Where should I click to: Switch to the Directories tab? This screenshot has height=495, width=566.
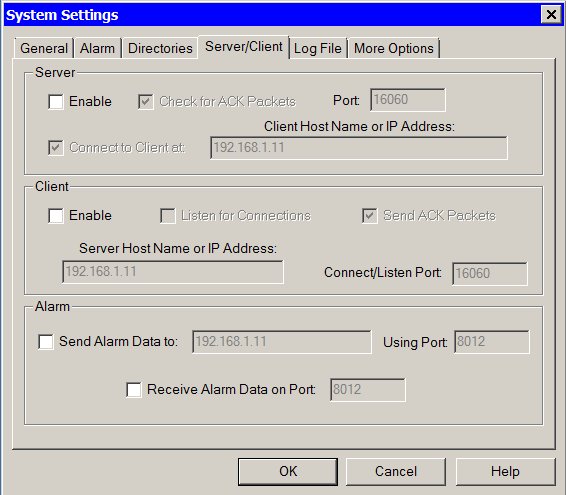[160, 48]
